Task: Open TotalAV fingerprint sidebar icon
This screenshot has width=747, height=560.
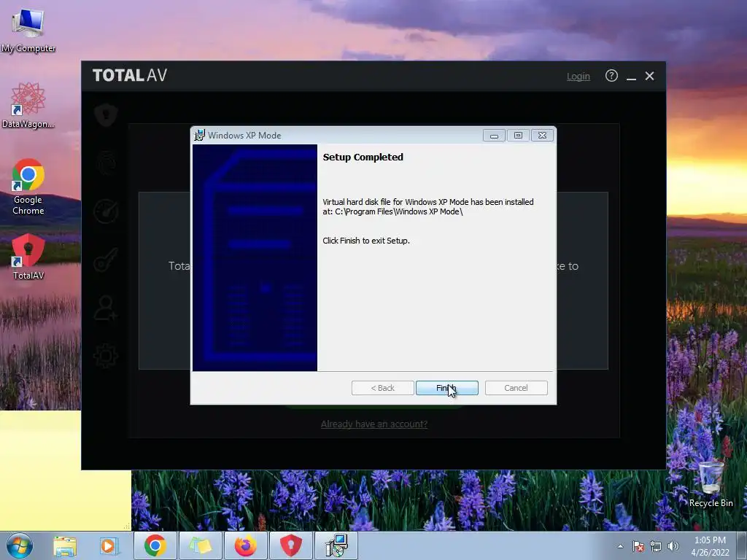Action: [106, 163]
